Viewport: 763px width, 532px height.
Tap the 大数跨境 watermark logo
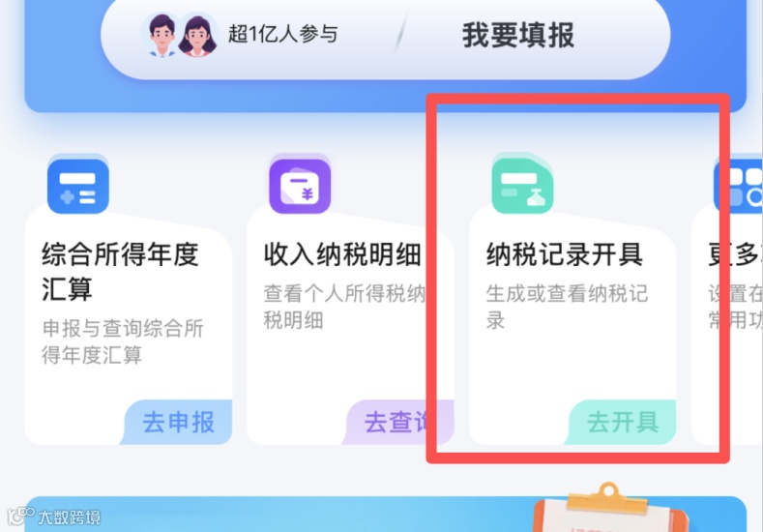pos(53,516)
